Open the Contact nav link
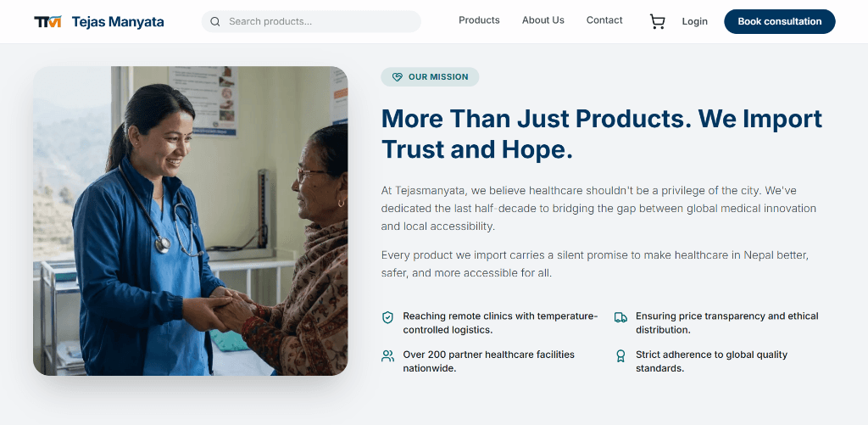 [604, 20]
